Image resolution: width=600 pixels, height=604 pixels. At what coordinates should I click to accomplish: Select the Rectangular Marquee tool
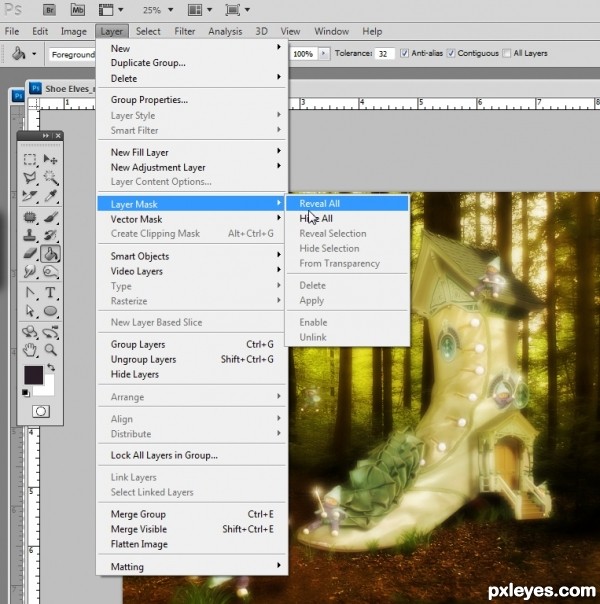(x=30, y=159)
